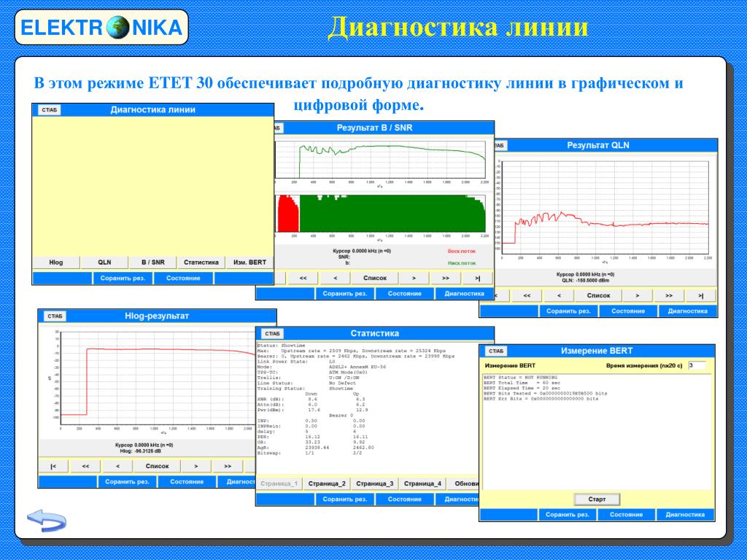Image resolution: width=747 pixels, height=560 pixels.
Task: Click |< first in Hlog-результат window
Action: point(53,466)
